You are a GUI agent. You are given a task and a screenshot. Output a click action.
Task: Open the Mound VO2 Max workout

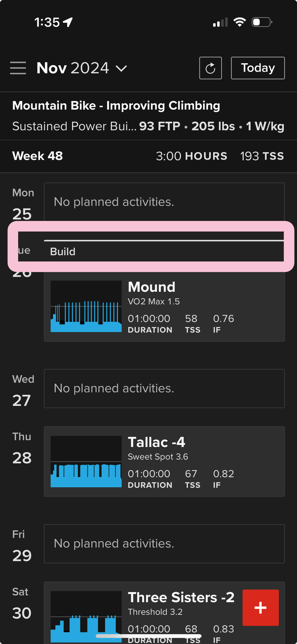tap(164, 306)
